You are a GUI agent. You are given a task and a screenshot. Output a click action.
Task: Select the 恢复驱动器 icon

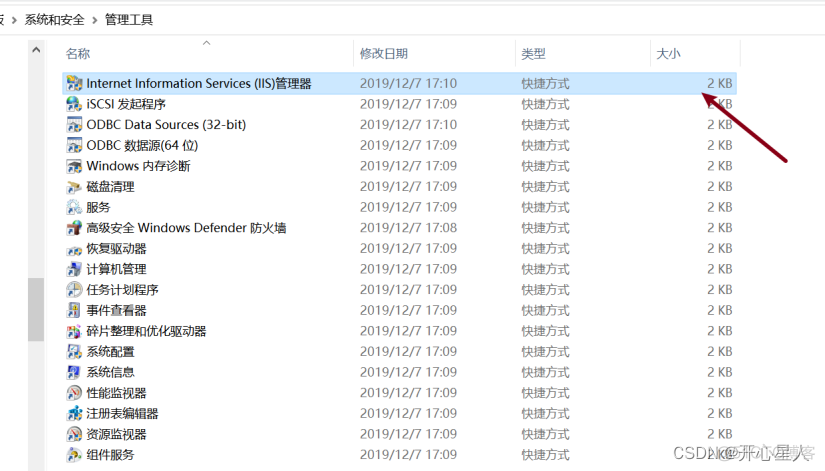coord(74,248)
